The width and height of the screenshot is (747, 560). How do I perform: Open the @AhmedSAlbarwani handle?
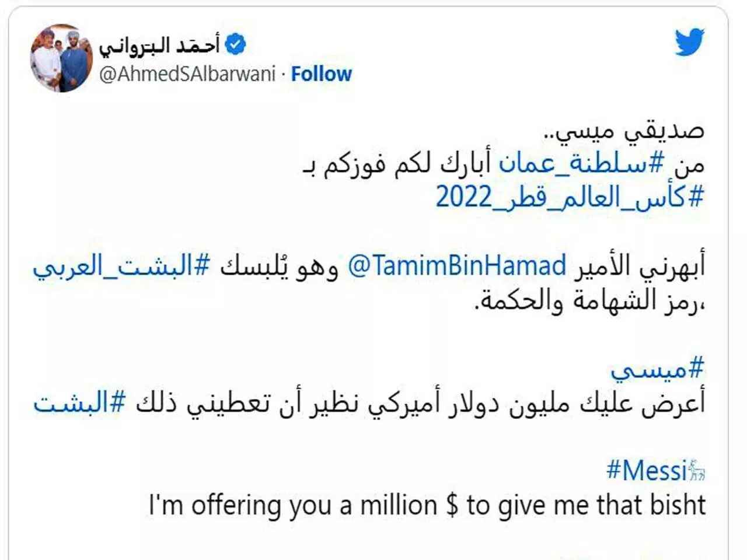pyautogui.click(x=187, y=74)
